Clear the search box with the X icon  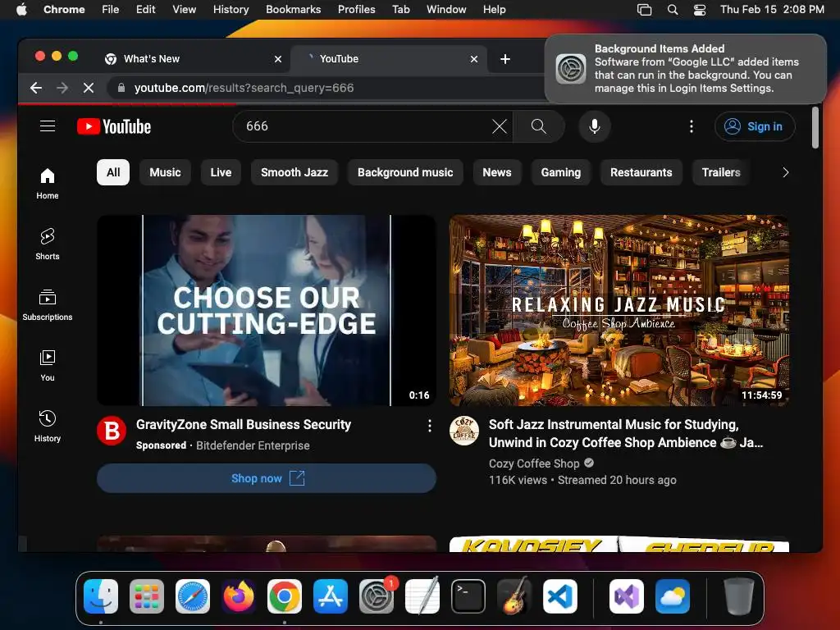[500, 126]
